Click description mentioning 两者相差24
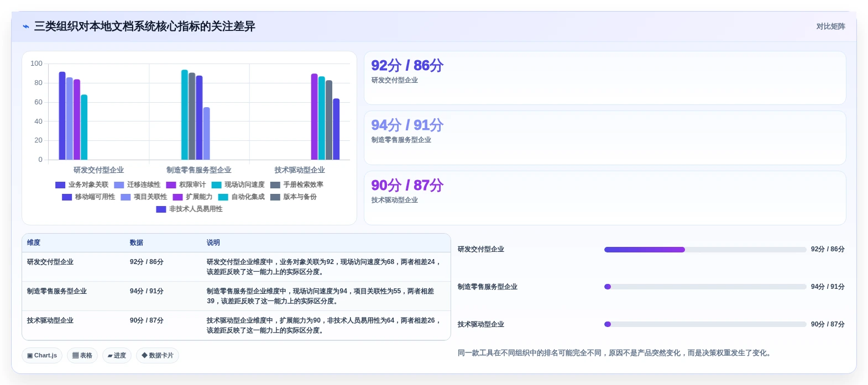The height and width of the screenshot is (385, 868). [325, 267]
